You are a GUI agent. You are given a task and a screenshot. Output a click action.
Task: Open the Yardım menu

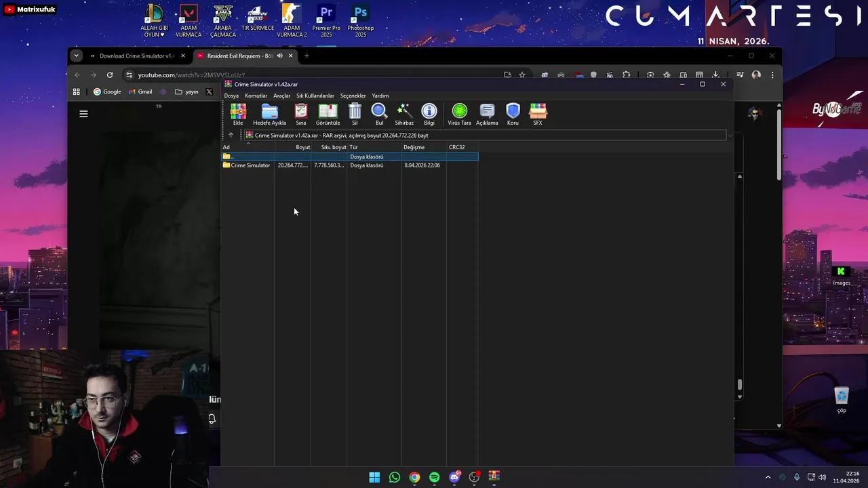tap(380, 96)
